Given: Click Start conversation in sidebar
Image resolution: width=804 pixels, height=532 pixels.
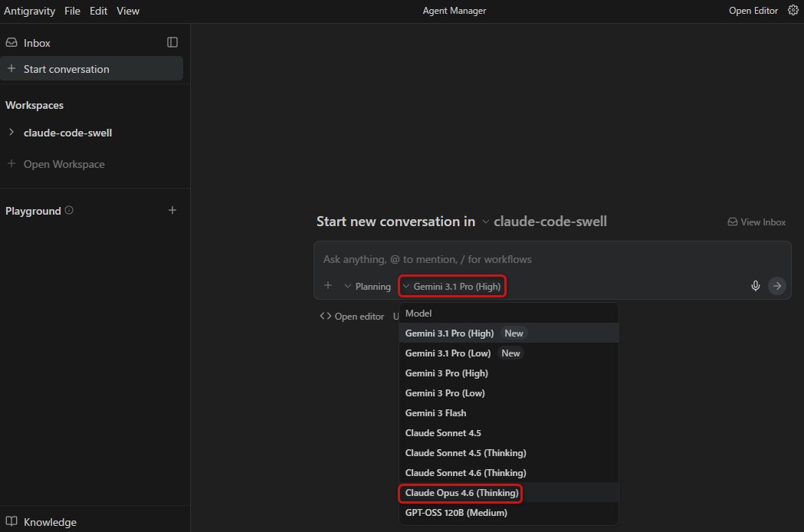Looking at the screenshot, I should coord(66,69).
